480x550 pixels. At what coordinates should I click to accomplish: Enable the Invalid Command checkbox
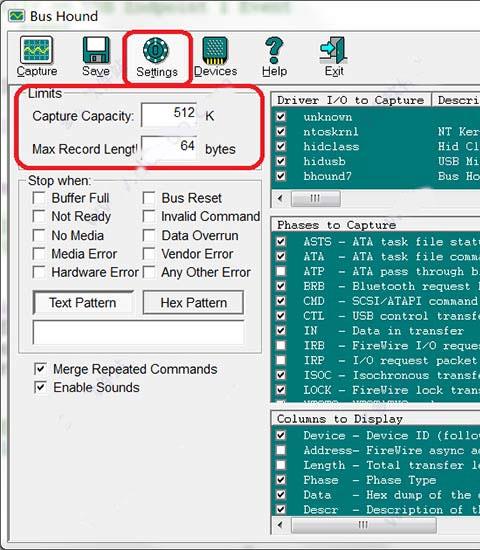pos(149,216)
